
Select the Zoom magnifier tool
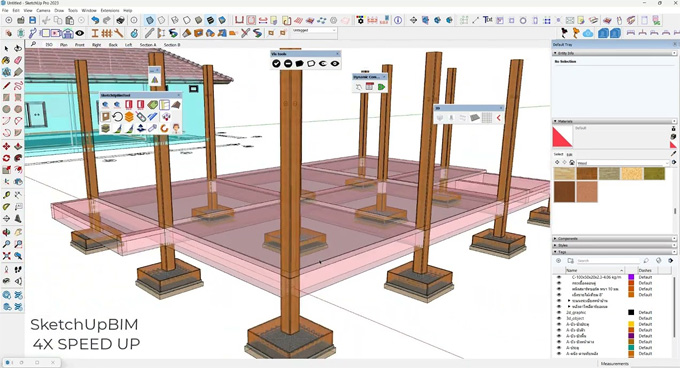coord(7,244)
